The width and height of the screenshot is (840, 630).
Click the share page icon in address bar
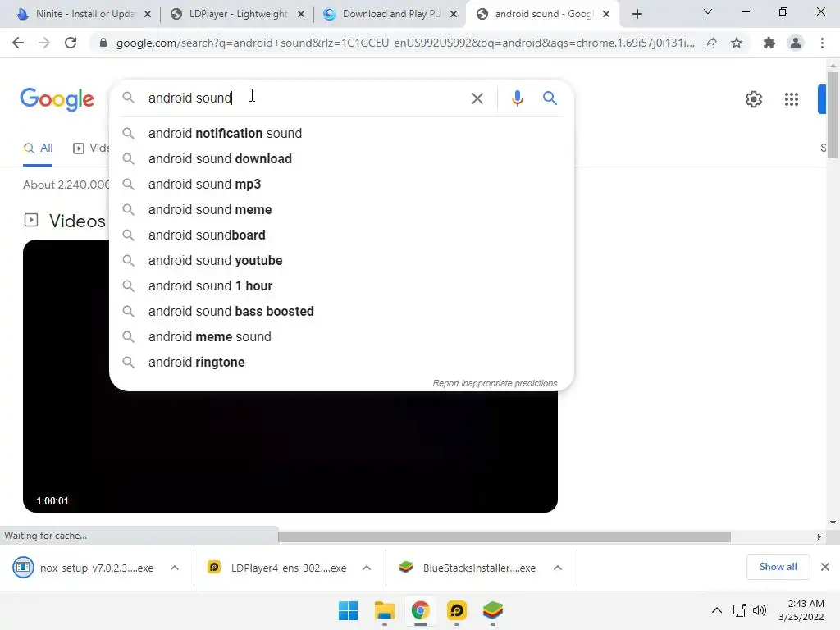pyautogui.click(x=710, y=43)
